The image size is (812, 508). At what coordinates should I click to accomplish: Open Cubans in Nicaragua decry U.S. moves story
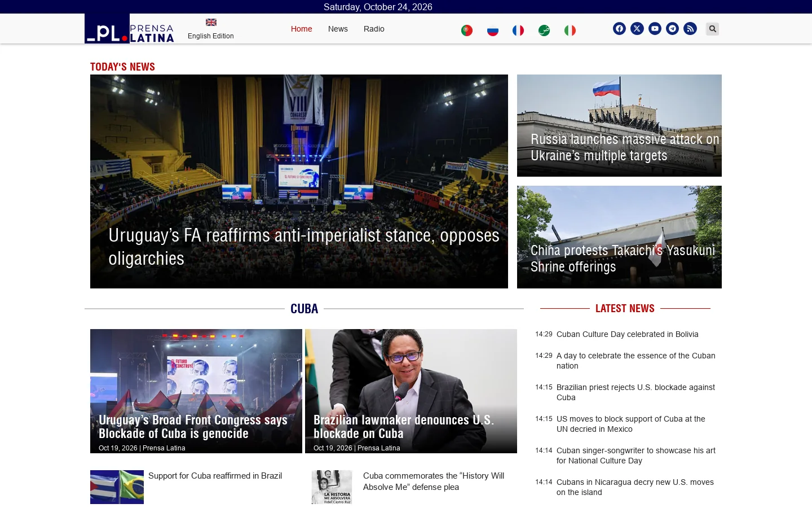click(635, 487)
